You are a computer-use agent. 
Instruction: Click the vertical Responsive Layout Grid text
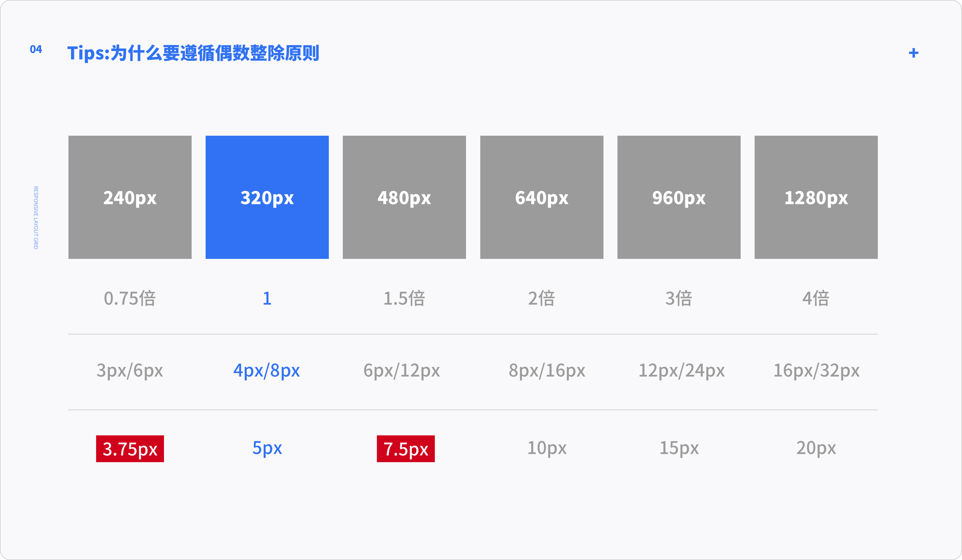[36, 218]
